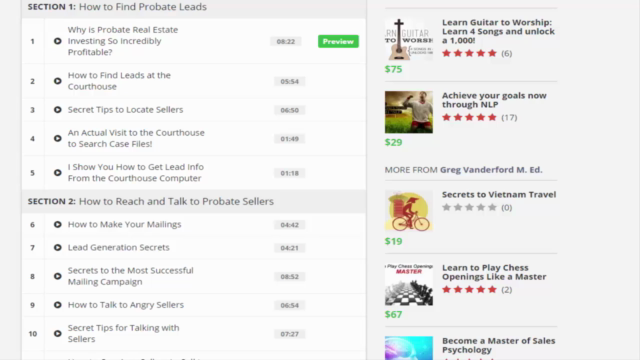This screenshot has height=360, width=640.
Task: Click the $29 price
Action: tap(393, 142)
